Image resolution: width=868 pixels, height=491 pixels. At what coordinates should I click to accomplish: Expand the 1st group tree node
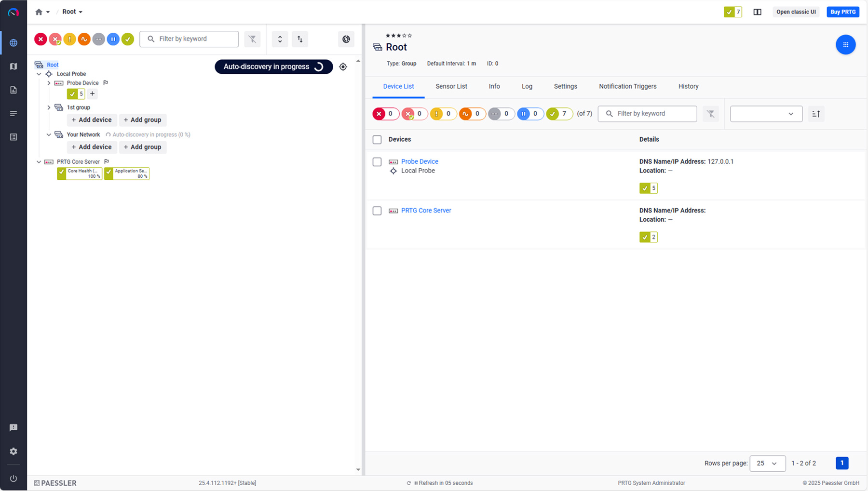coord(49,107)
